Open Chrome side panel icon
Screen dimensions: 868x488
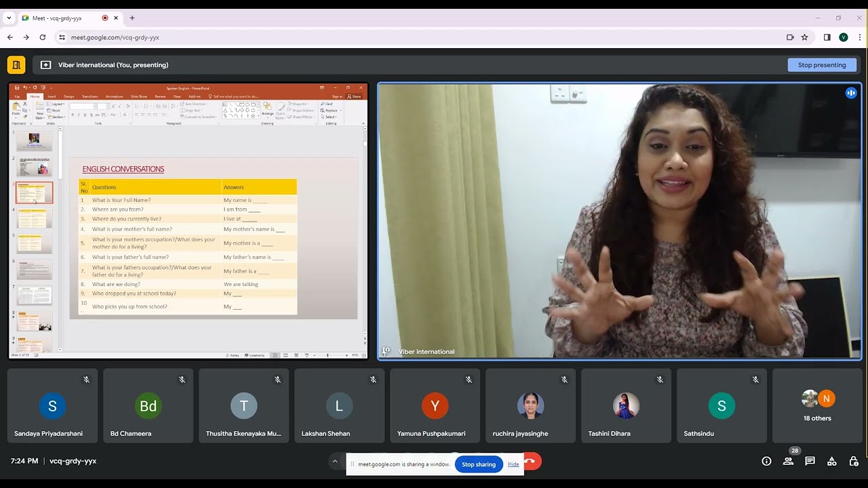pos(827,37)
